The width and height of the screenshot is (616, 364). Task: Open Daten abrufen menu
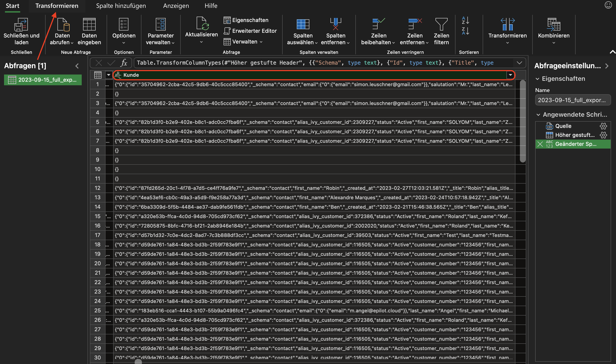tap(62, 31)
